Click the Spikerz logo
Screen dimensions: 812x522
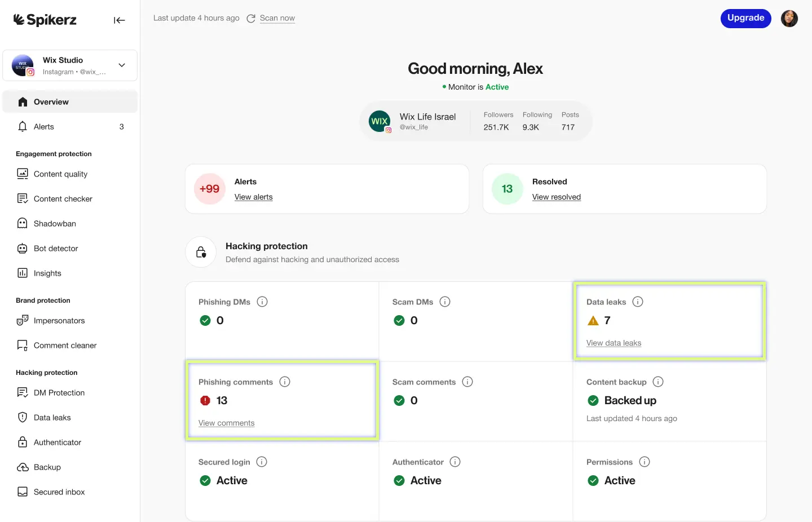(x=45, y=19)
